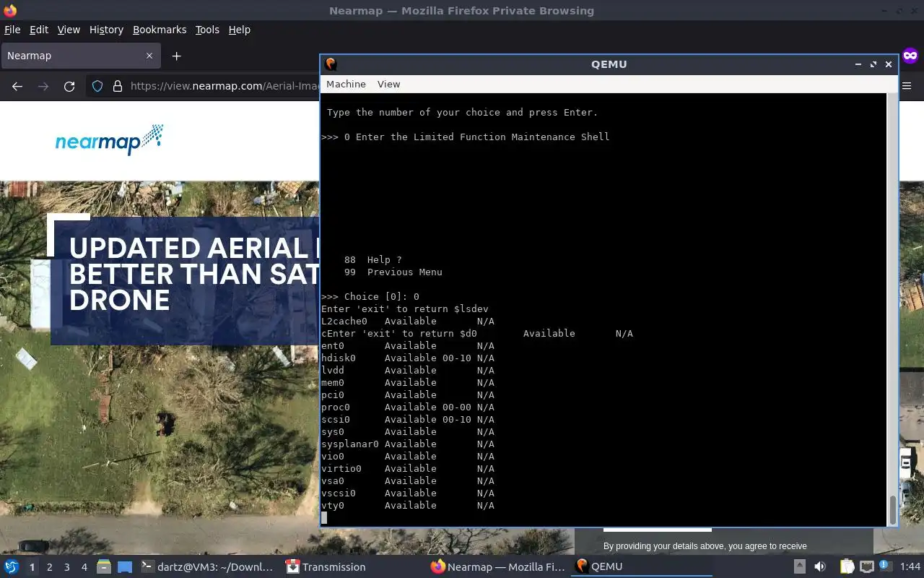Click 'vscsi0' device line in terminal
Image resolution: width=924 pixels, height=578 pixels.
[408, 493]
